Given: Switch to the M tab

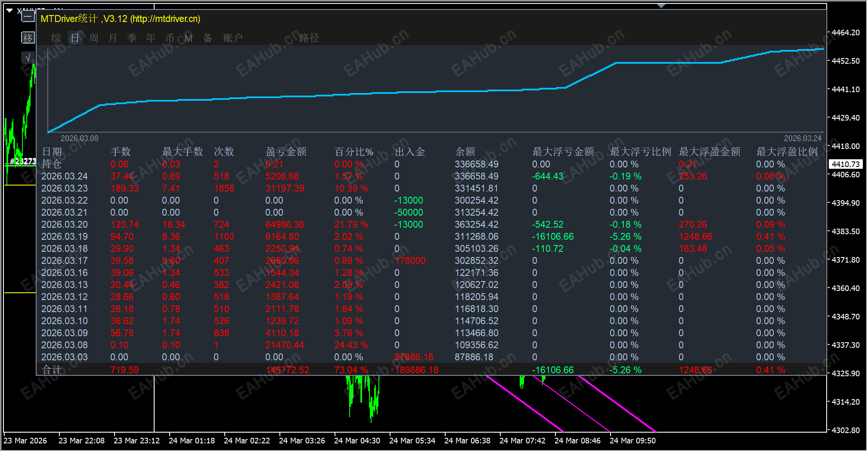Looking at the screenshot, I should [x=189, y=38].
